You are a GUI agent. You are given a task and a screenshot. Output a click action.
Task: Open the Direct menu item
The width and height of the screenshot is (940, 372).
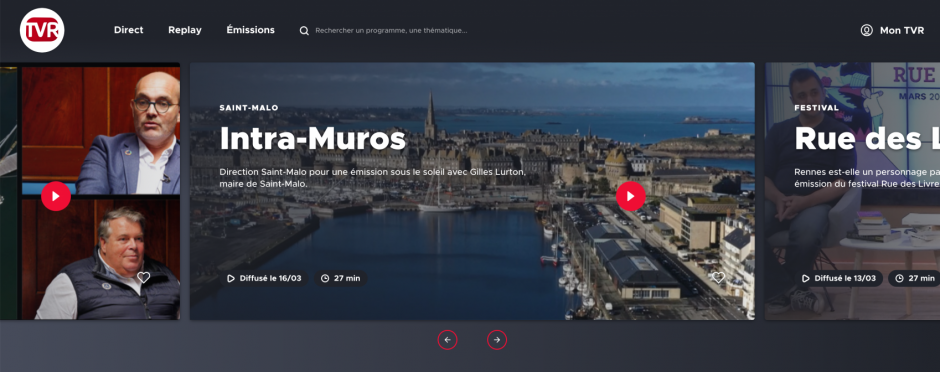129,30
